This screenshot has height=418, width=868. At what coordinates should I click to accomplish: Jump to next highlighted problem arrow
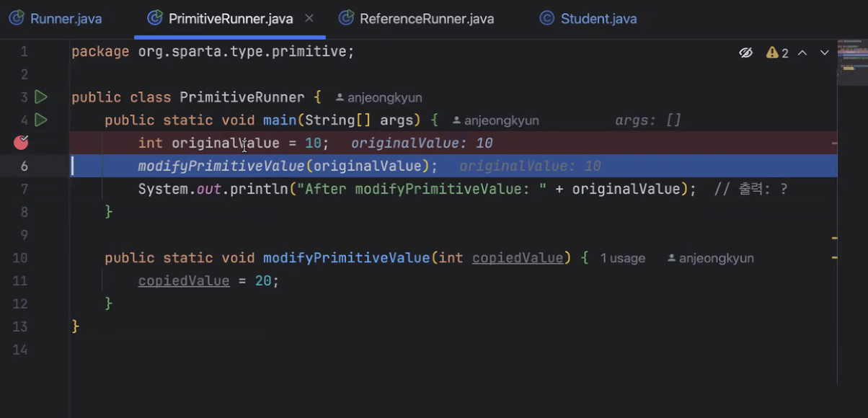824,53
